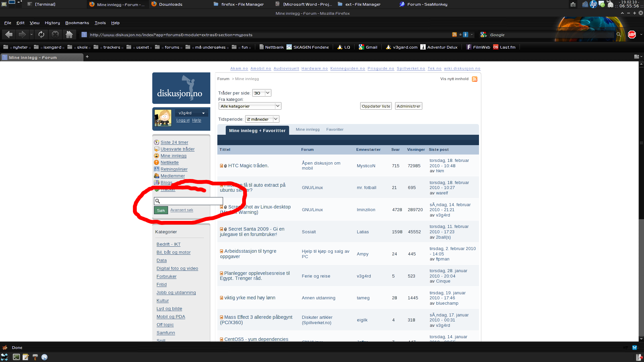644x362 pixels.
Task: Click the camera screenshot icon in top panel
Action: coord(573,4)
